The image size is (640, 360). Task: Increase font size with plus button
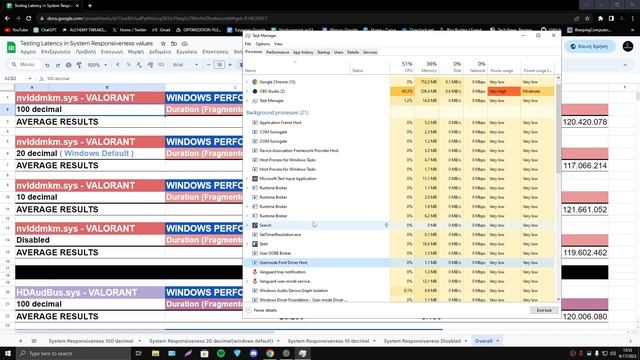[x=230, y=65]
